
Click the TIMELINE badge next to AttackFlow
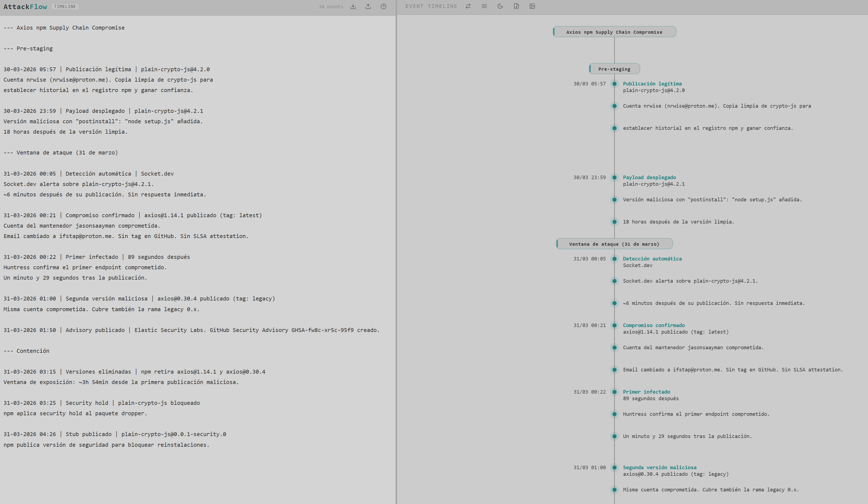[65, 7]
